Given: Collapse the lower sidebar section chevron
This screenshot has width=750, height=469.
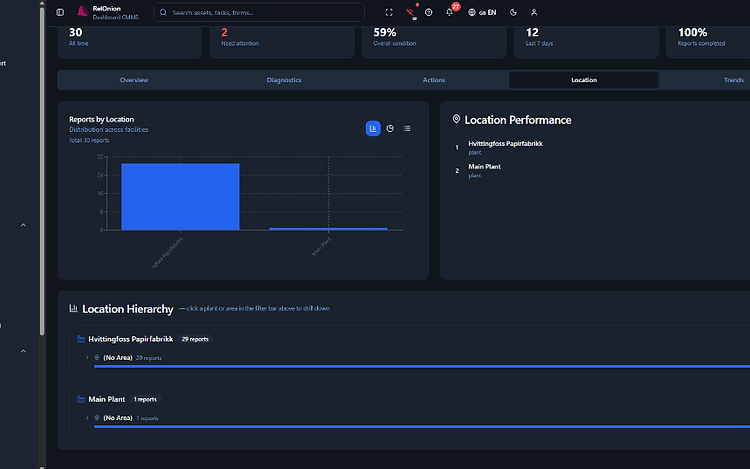Looking at the screenshot, I should (x=23, y=351).
